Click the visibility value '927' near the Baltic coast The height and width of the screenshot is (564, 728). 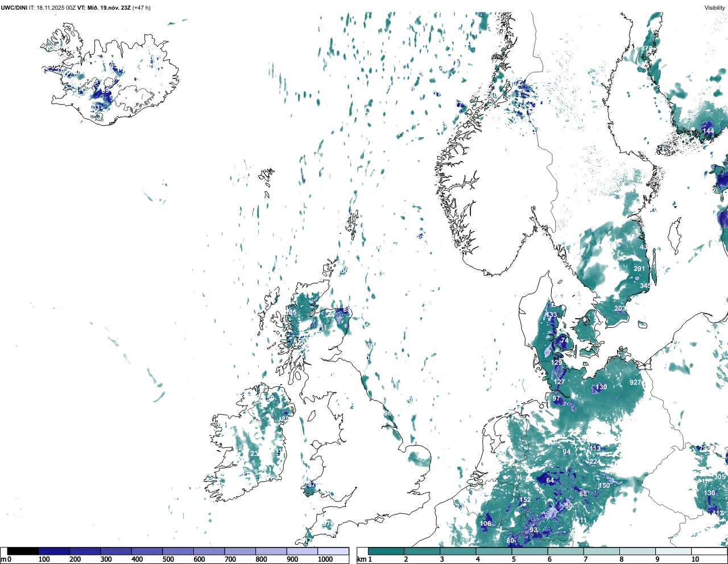[635, 382]
